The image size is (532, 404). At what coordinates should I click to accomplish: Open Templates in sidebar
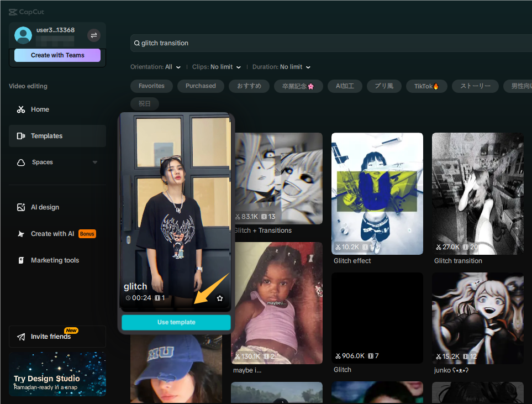pos(57,136)
